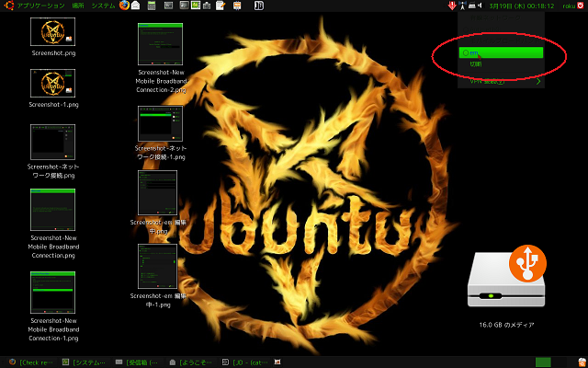Open the システム menu
This screenshot has width=588, height=368.
pyautogui.click(x=103, y=6)
